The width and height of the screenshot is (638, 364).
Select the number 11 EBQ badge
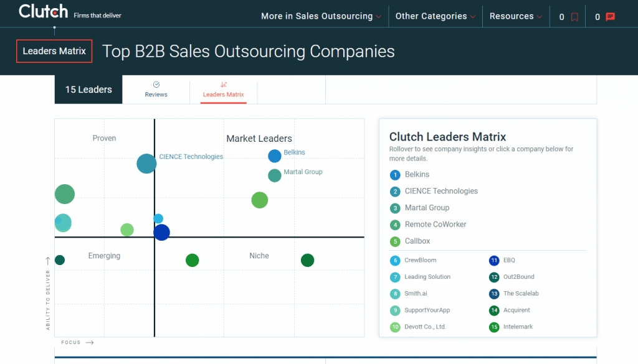pos(494,261)
